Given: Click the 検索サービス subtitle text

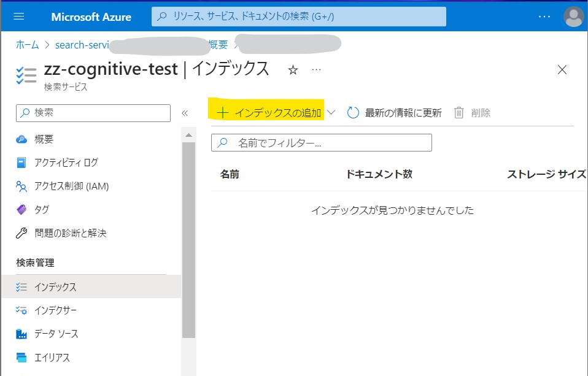Looking at the screenshot, I should [66, 87].
